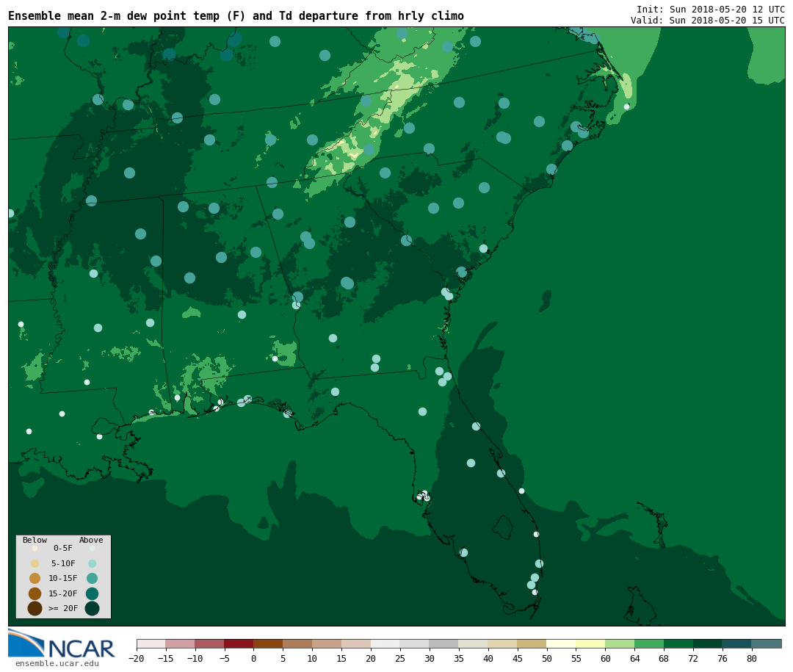Viewport: 793px width, 672px height.
Task: Click the '10-15F' legend label
Action: coord(63,578)
